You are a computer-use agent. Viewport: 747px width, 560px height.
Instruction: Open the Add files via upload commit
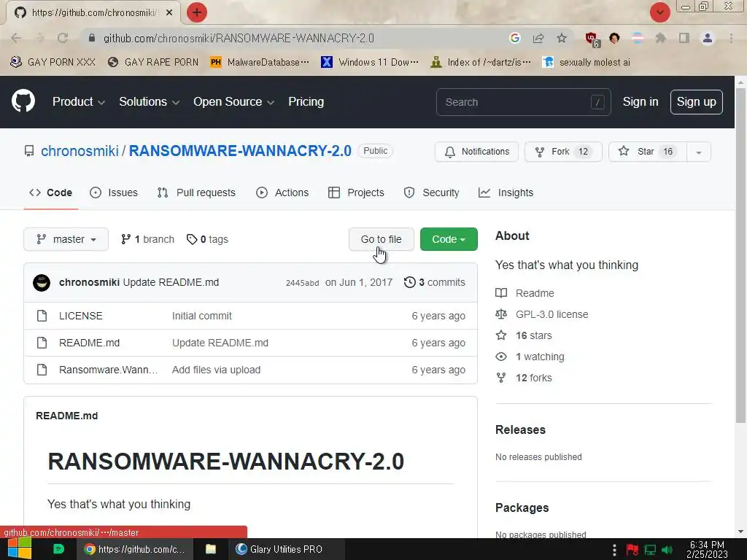point(216,370)
